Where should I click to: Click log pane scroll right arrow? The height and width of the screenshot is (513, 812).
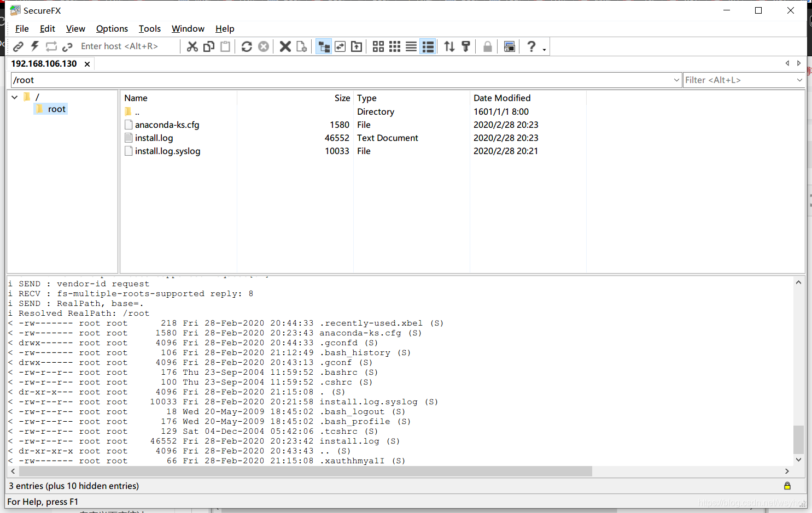(787, 471)
